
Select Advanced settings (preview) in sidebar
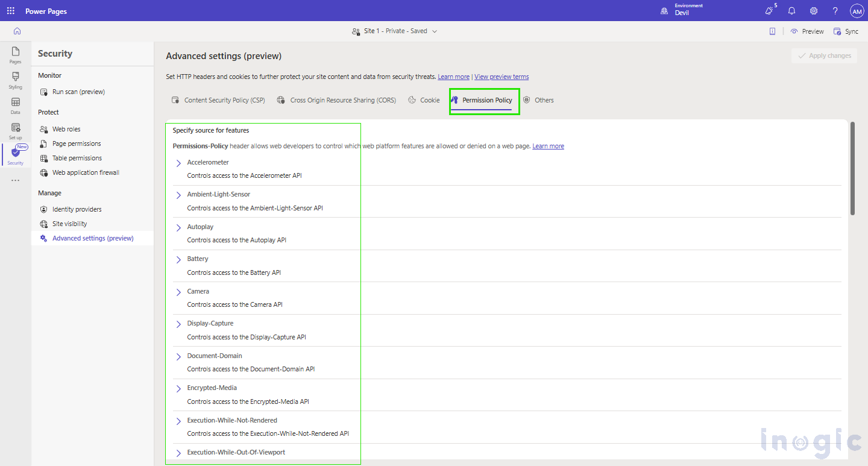(93, 238)
